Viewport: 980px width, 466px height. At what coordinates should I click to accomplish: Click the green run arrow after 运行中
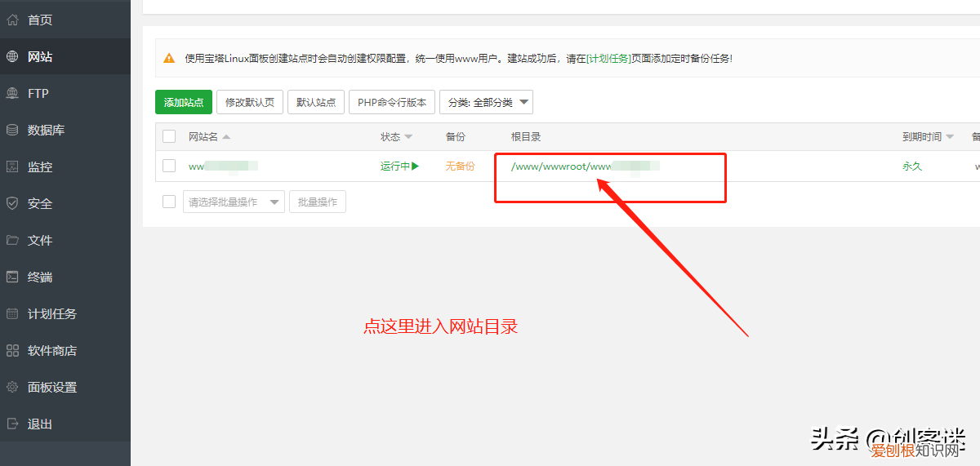pos(415,166)
